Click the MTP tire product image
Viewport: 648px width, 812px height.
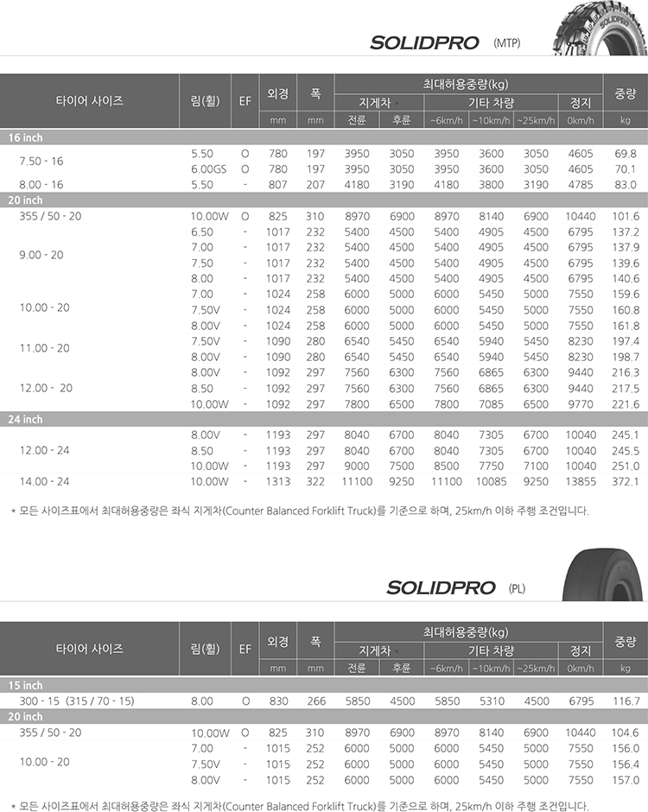pyautogui.click(x=600, y=28)
